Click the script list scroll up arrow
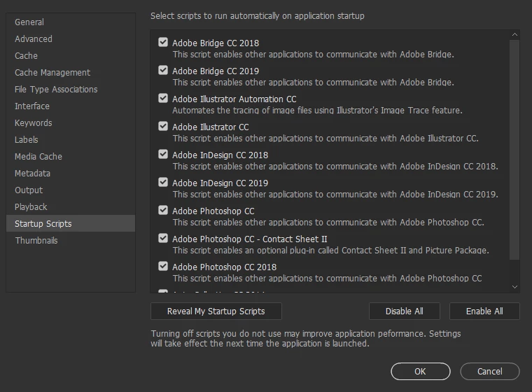532x392 pixels. click(514, 34)
